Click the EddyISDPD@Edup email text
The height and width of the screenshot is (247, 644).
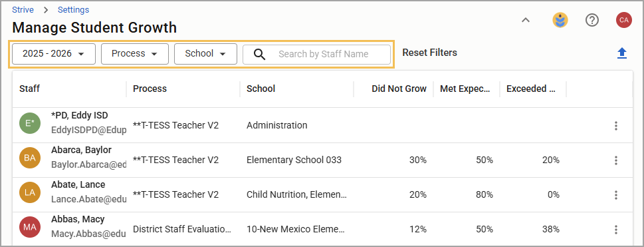pos(88,130)
